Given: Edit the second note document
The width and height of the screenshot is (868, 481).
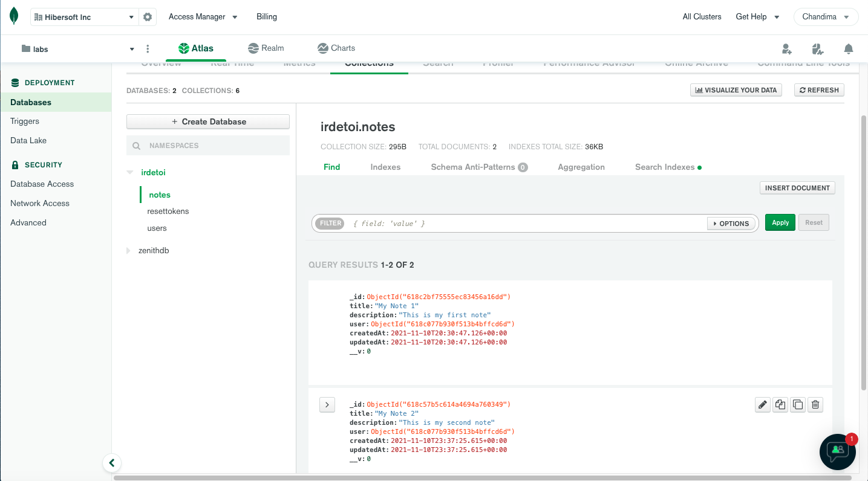Looking at the screenshot, I should coord(762,404).
